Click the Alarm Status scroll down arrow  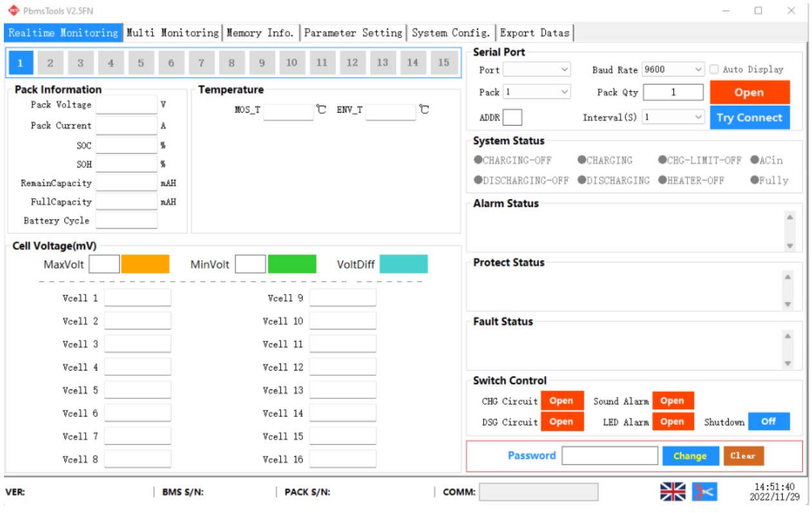point(790,246)
